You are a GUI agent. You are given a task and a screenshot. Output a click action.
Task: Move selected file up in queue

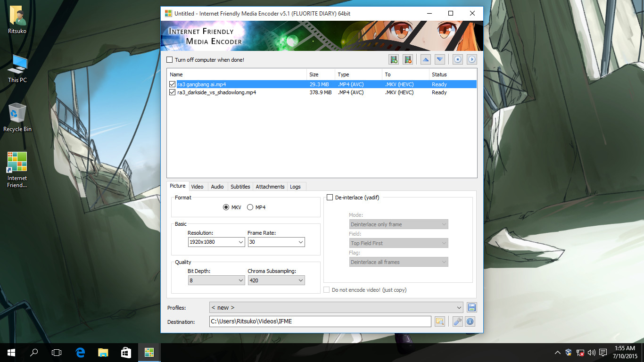(426, 59)
